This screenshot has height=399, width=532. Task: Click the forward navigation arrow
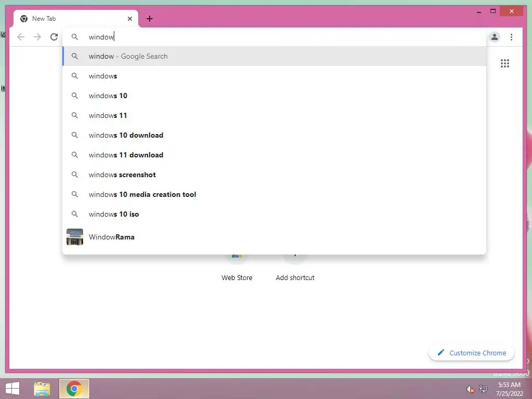pos(37,37)
